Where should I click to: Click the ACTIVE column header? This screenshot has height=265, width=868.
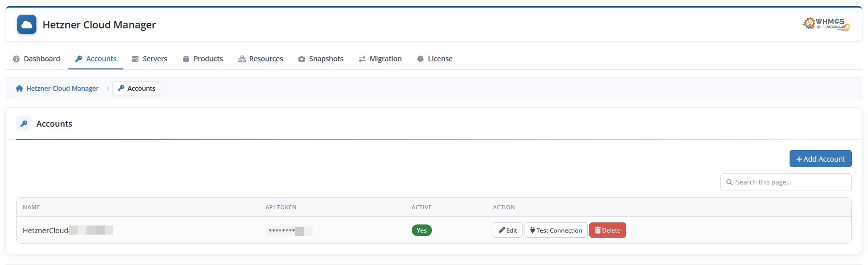pyautogui.click(x=421, y=207)
